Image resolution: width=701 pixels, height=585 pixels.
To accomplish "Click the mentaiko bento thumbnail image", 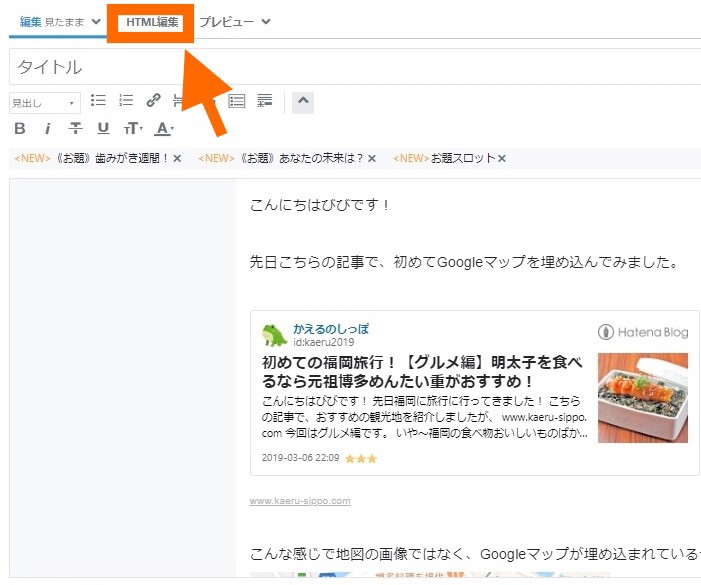I will point(643,398).
